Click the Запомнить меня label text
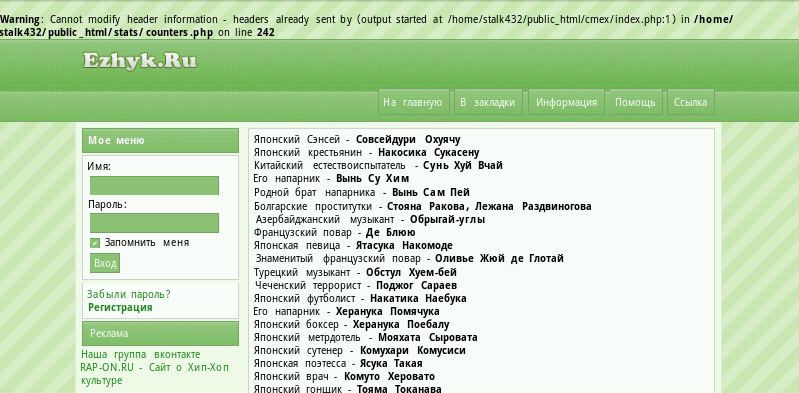 (147, 243)
